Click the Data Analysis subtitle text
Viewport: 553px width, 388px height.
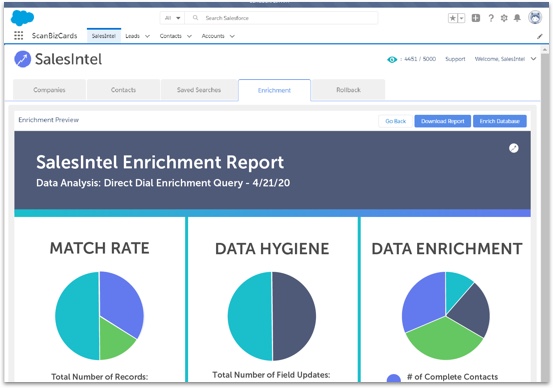tap(163, 183)
